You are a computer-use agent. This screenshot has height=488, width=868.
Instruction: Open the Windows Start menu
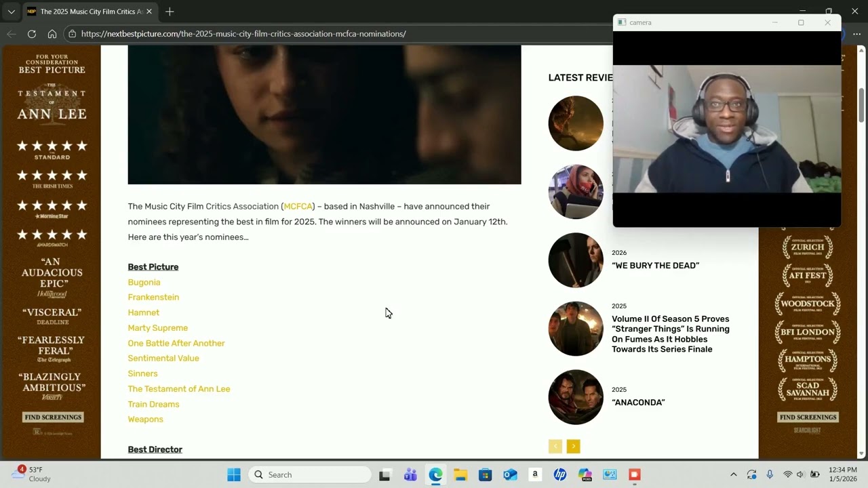click(x=234, y=474)
